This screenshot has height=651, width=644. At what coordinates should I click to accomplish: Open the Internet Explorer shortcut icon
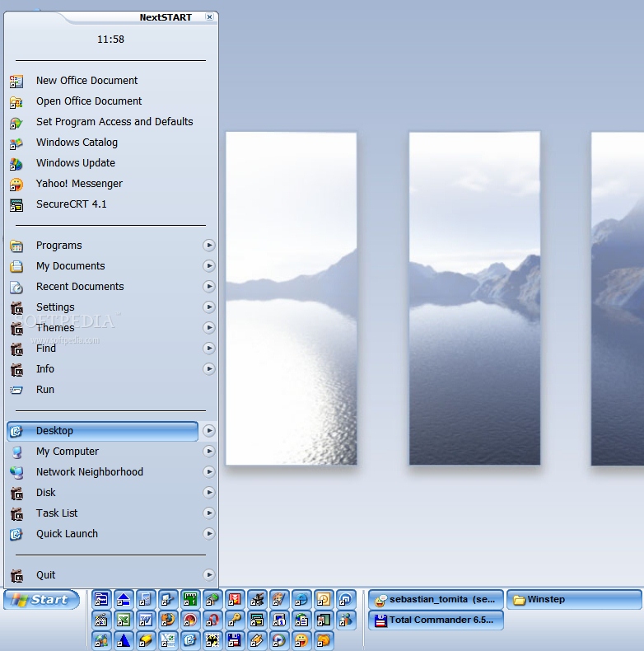(301, 599)
